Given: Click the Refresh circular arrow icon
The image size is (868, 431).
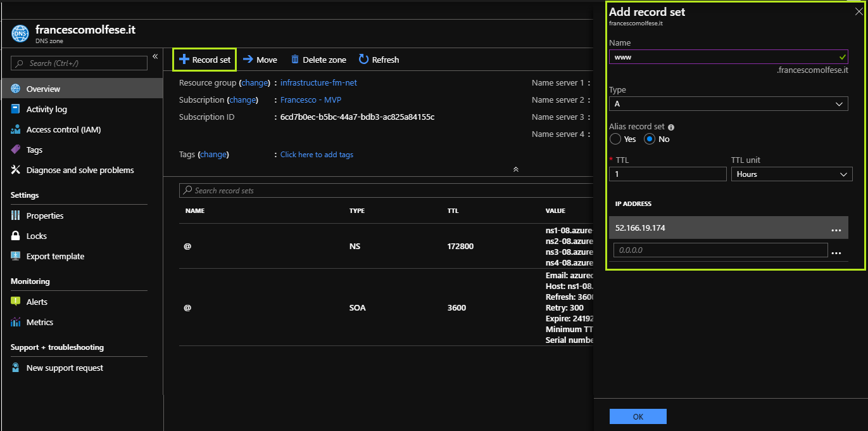Looking at the screenshot, I should [x=363, y=60].
